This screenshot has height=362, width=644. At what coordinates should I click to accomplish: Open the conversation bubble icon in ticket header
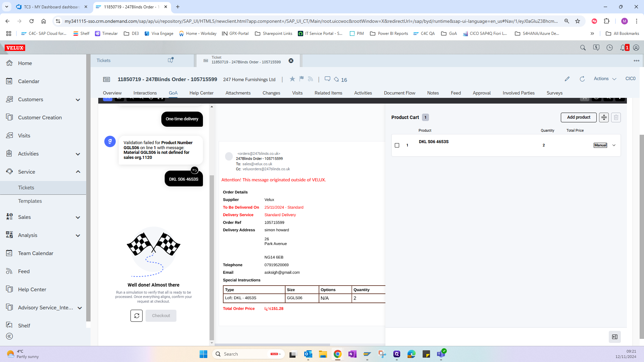point(327,79)
